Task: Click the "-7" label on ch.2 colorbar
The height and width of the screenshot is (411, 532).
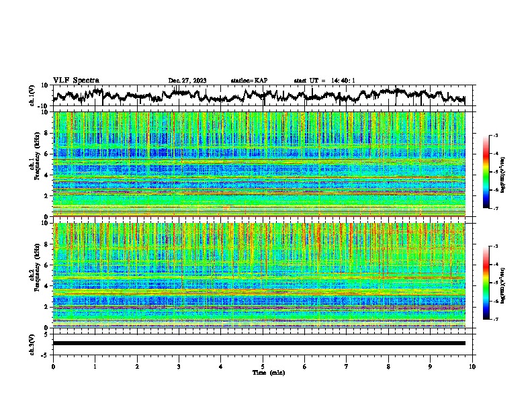Action: 496,319
